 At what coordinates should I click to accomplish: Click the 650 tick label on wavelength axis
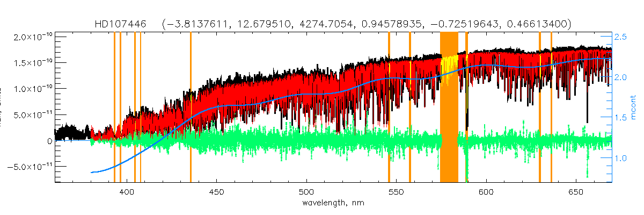(x=575, y=192)
